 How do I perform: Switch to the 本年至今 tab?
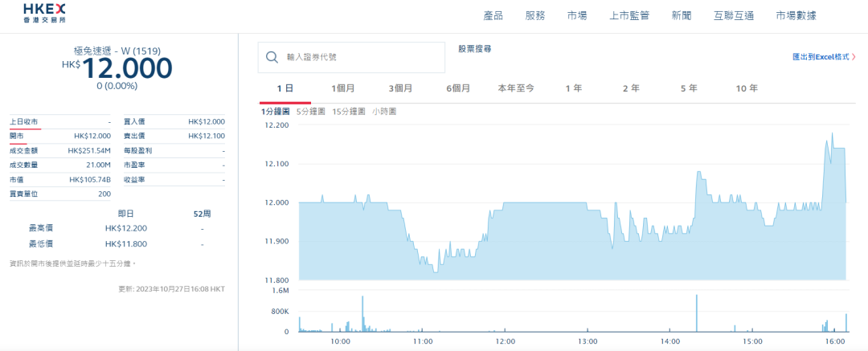(516, 88)
